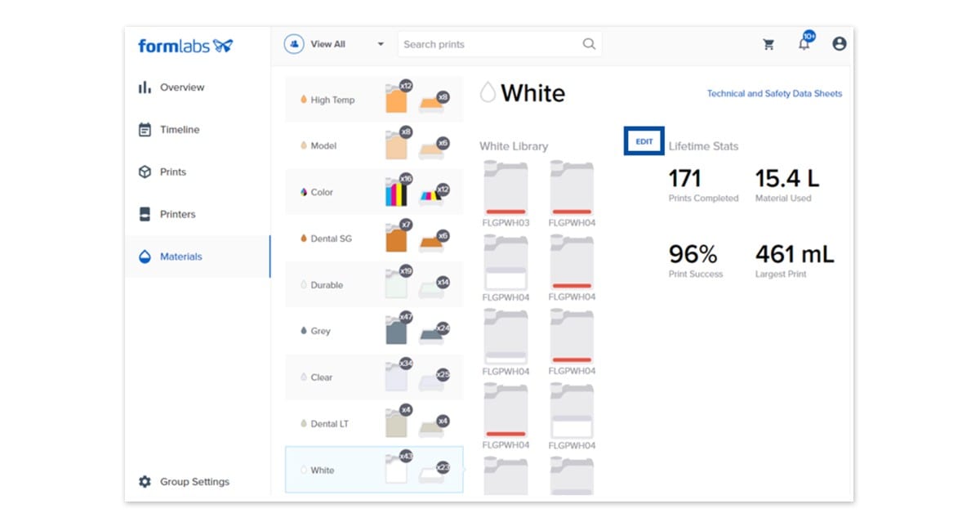Click the 15.4 L Material Used stat

[787, 185]
